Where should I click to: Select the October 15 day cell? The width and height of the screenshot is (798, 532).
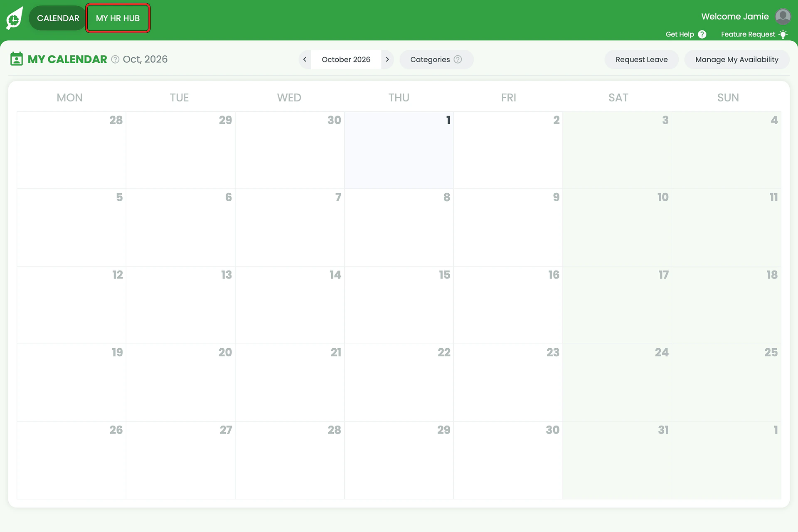point(399,305)
